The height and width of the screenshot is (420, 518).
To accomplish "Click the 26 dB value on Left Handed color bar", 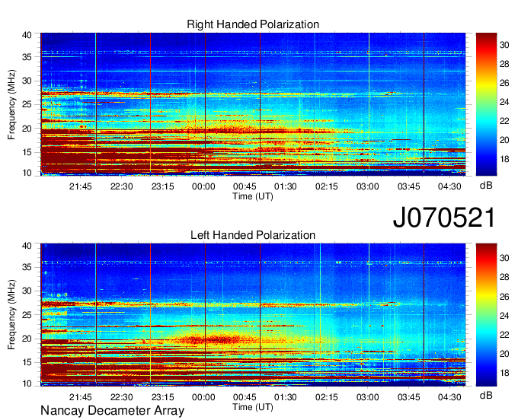I will coord(504,297).
